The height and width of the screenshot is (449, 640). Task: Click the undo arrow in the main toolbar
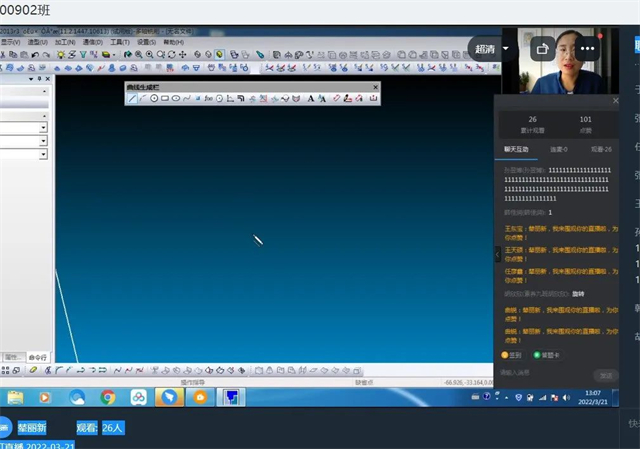pyautogui.click(x=35, y=54)
